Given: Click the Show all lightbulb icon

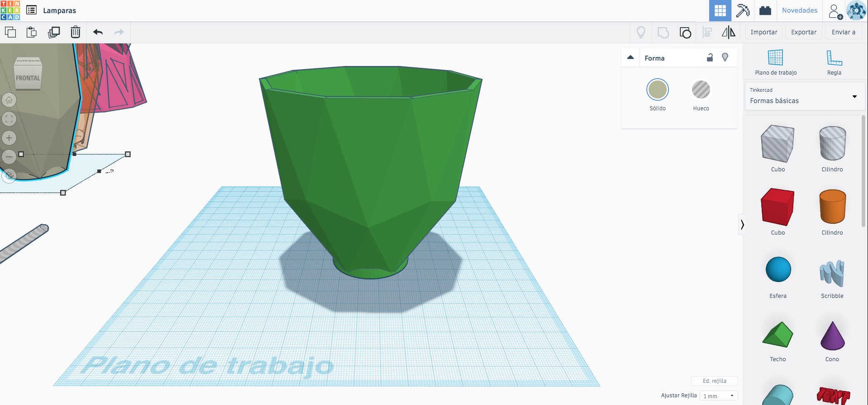Looking at the screenshot, I should [641, 32].
